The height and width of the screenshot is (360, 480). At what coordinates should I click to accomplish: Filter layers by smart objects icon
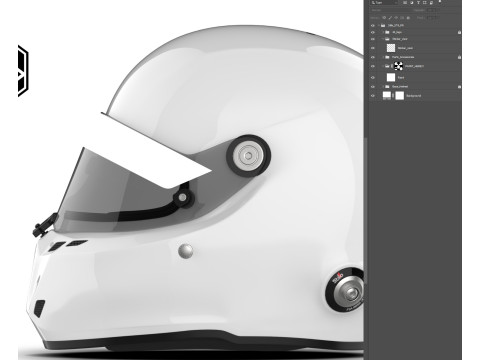pos(431,3)
